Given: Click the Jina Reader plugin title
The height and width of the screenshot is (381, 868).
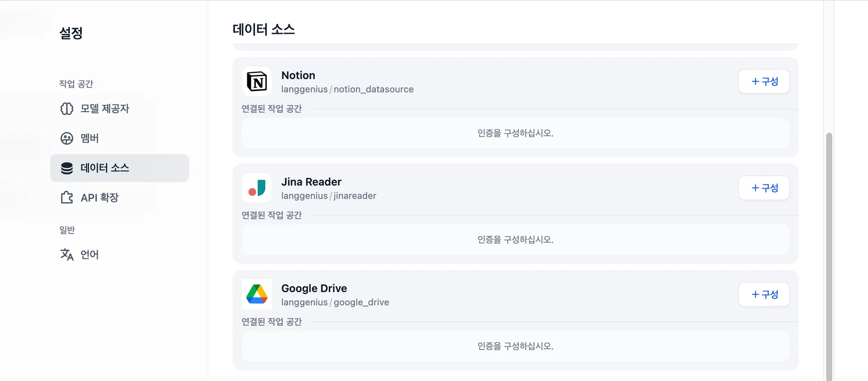Looking at the screenshot, I should 311,182.
